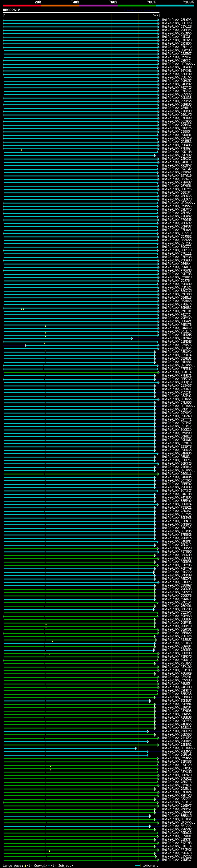The height and width of the screenshot is (868, 197).
Task: Click the green ~80% color scale segment
Action: pyautogui.click(x=137, y=6)
